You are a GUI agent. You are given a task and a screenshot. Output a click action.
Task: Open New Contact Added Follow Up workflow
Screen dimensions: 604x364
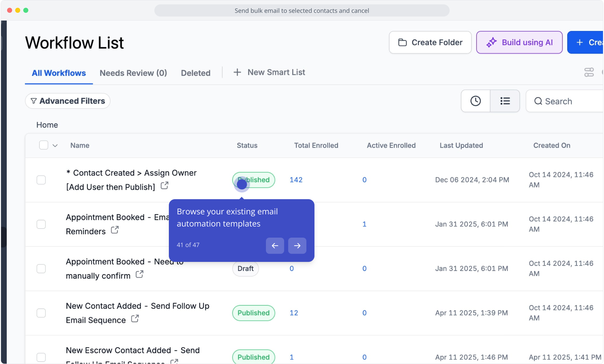point(138,313)
